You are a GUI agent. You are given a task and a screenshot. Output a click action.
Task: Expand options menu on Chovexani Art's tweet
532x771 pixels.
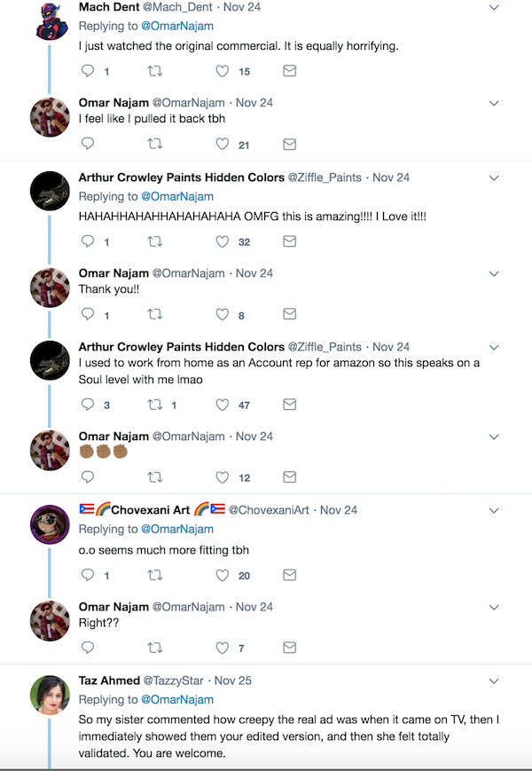(x=495, y=510)
